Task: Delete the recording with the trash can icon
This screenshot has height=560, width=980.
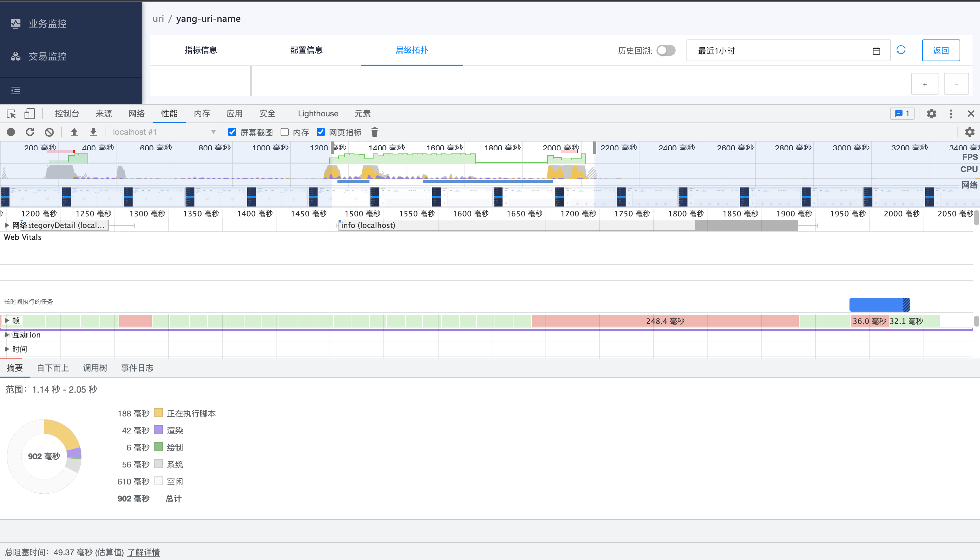Action: pos(375,132)
